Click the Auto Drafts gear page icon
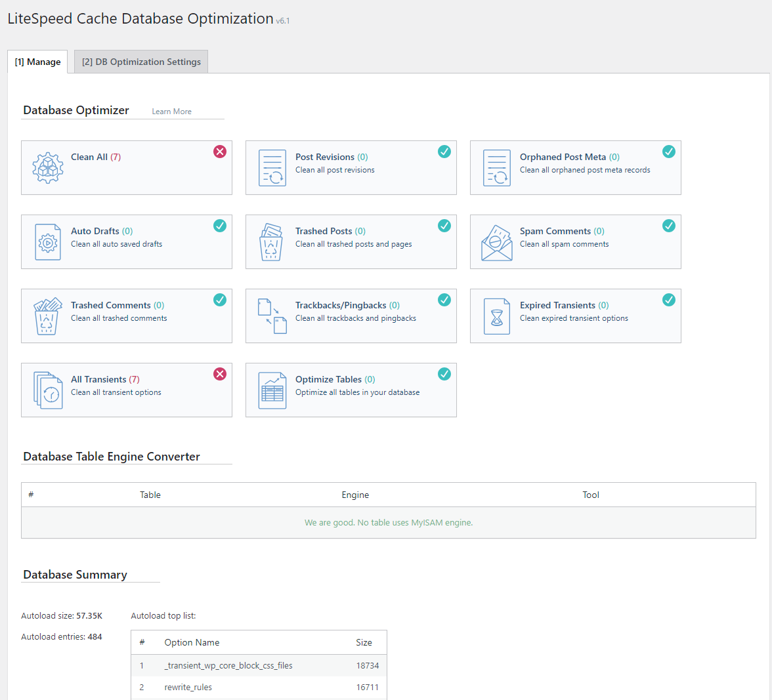The image size is (772, 700). point(48,242)
